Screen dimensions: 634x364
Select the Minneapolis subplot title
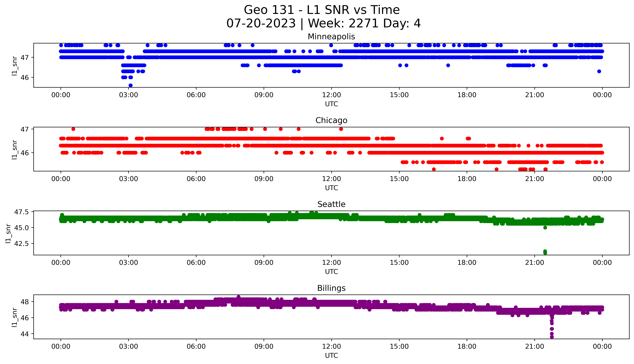(331, 36)
